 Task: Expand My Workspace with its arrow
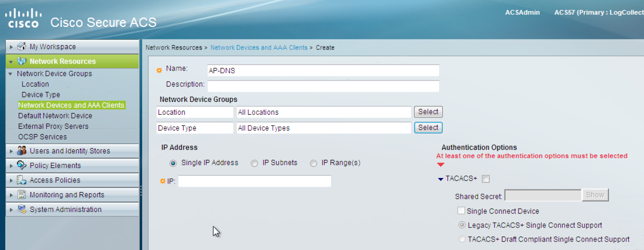tap(11, 47)
